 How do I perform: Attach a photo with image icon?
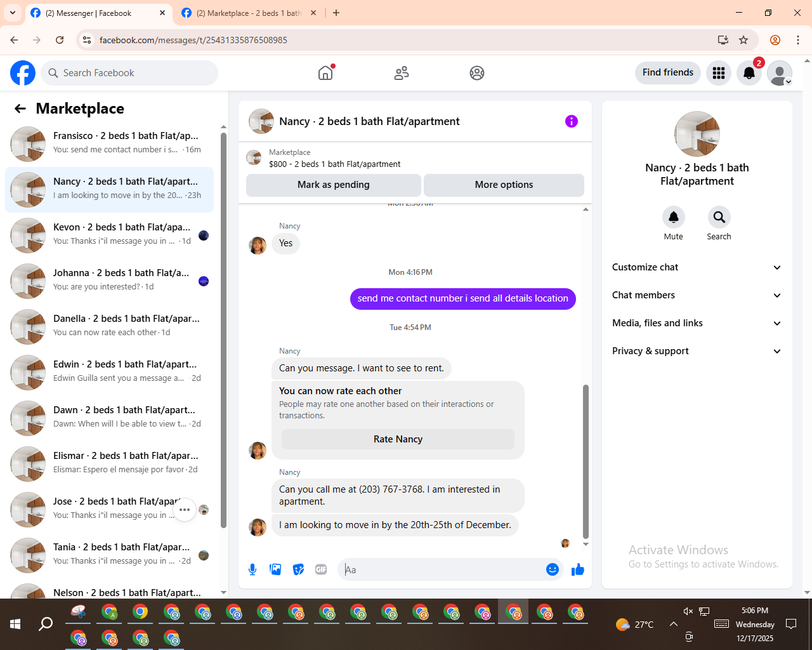click(275, 569)
